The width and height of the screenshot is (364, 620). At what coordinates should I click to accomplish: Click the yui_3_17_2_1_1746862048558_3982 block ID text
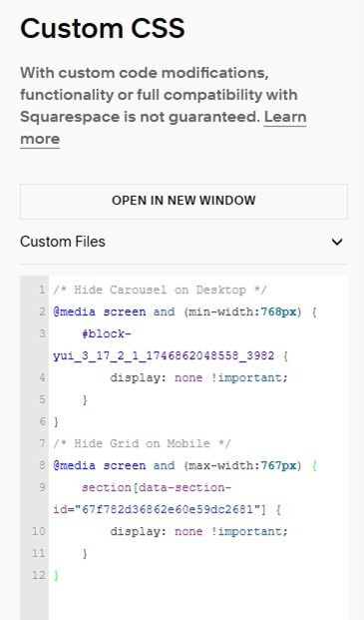point(164,355)
